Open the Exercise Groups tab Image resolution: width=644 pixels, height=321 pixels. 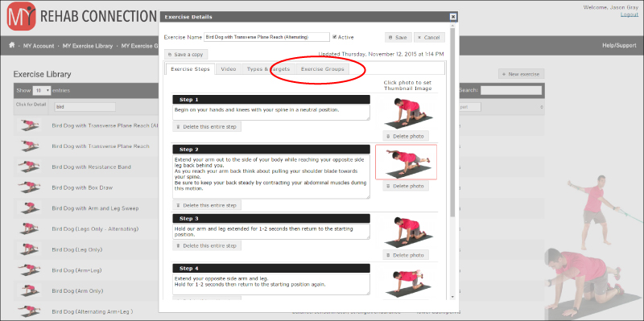[x=323, y=69]
